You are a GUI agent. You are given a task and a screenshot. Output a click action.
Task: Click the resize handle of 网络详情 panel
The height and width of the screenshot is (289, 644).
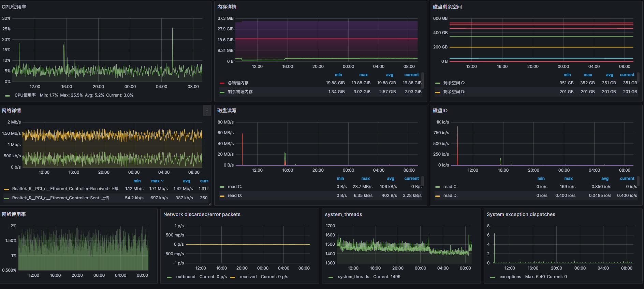[x=209, y=204]
